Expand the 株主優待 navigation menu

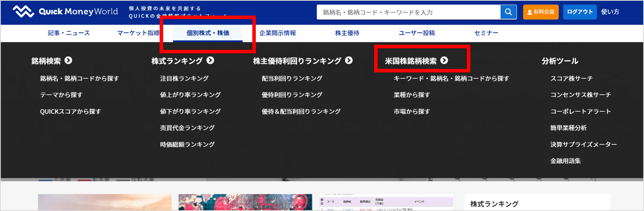coord(347,33)
